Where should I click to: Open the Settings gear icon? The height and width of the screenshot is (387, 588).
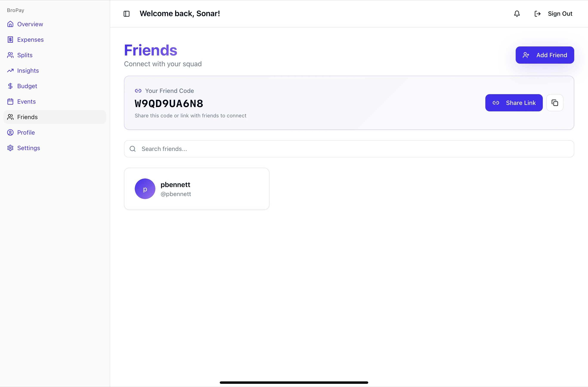click(10, 148)
